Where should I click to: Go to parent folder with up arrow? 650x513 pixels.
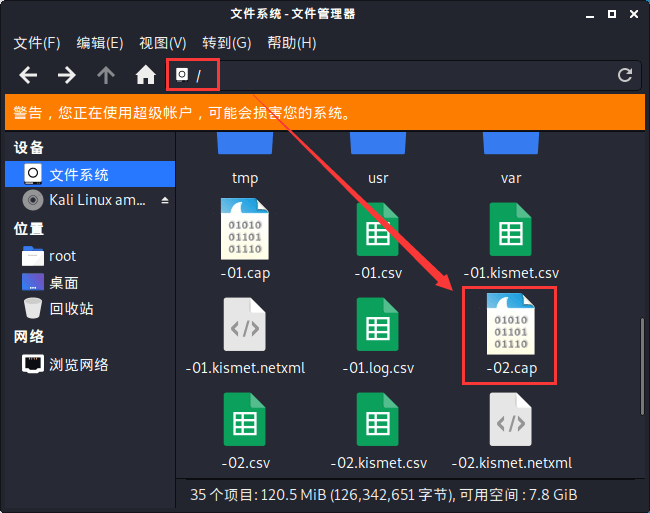(106, 75)
